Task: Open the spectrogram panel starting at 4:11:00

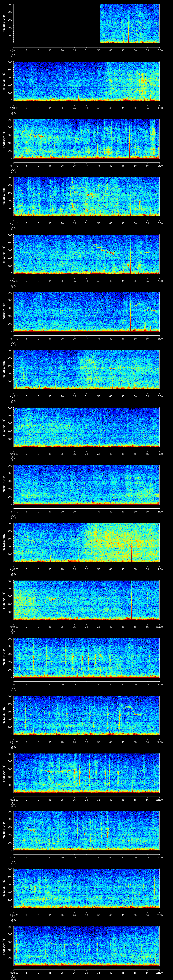Action: (x=86, y=139)
